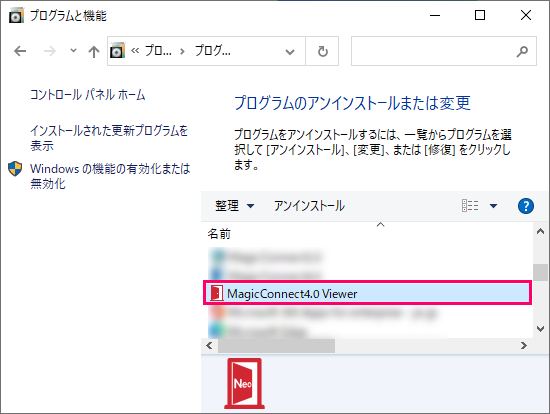Image resolution: width=550 pixels, height=414 pixels.
Task: Go back using the back arrow
Action: click(x=20, y=51)
